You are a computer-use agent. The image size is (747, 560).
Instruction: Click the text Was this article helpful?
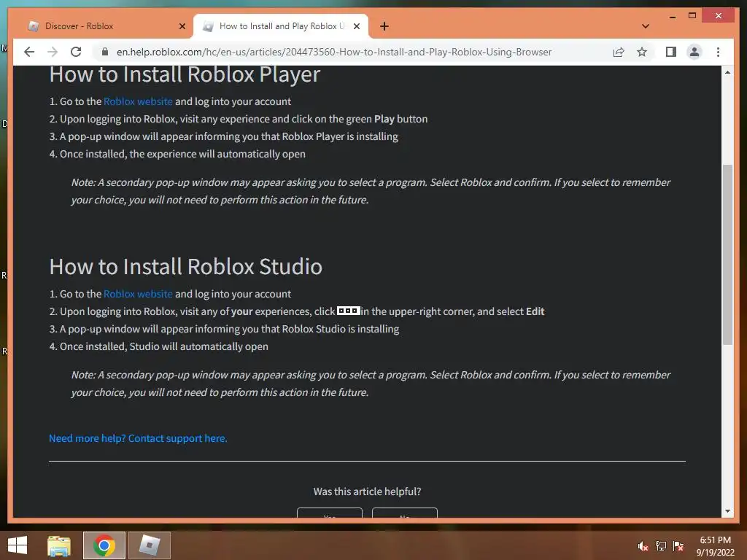click(x=368, y=491)
